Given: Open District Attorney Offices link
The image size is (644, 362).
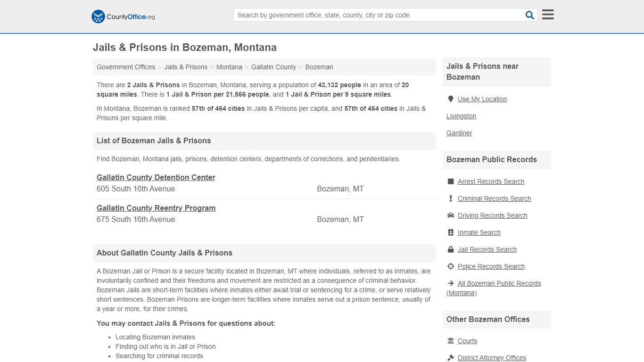Looking at the screenshot, I should click(x=492, y=358).
